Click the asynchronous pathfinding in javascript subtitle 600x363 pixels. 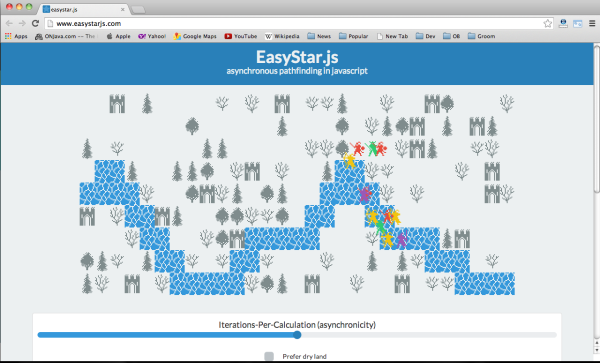coord(297,71)
